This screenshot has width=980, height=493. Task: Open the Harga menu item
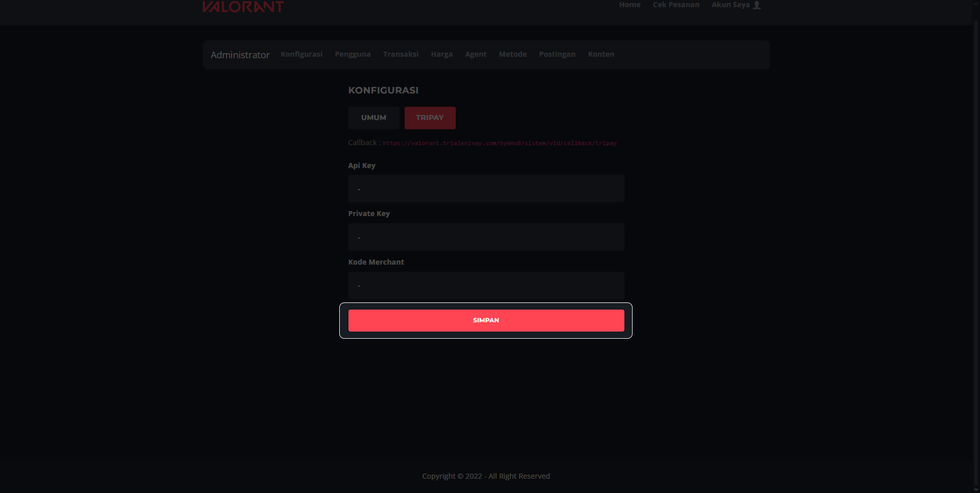[x=441, y=54]
